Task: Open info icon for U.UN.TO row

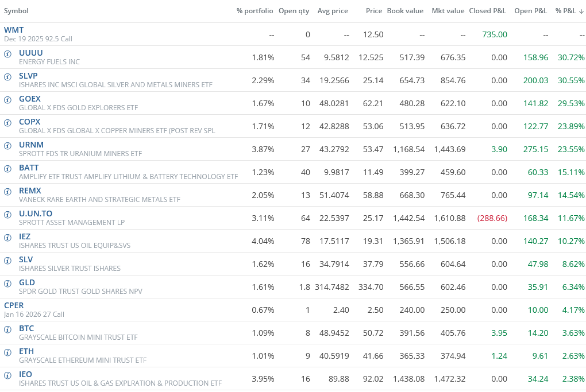Action: 7,215
